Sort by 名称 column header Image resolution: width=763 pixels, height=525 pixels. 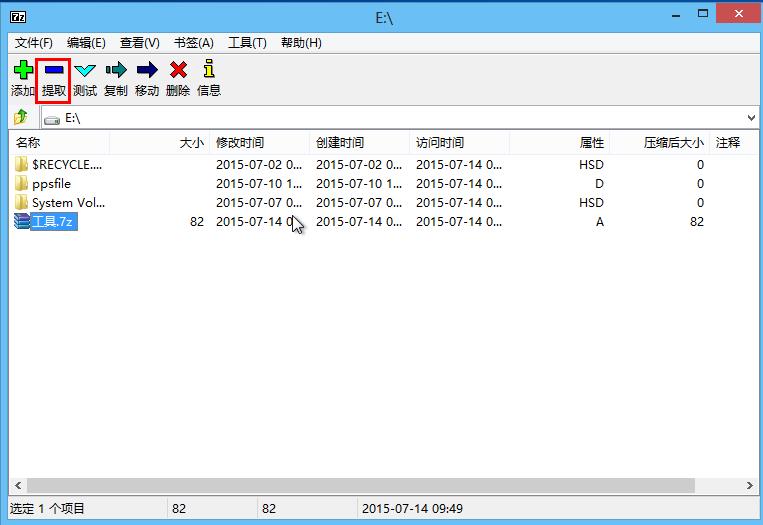coord(59,143)
